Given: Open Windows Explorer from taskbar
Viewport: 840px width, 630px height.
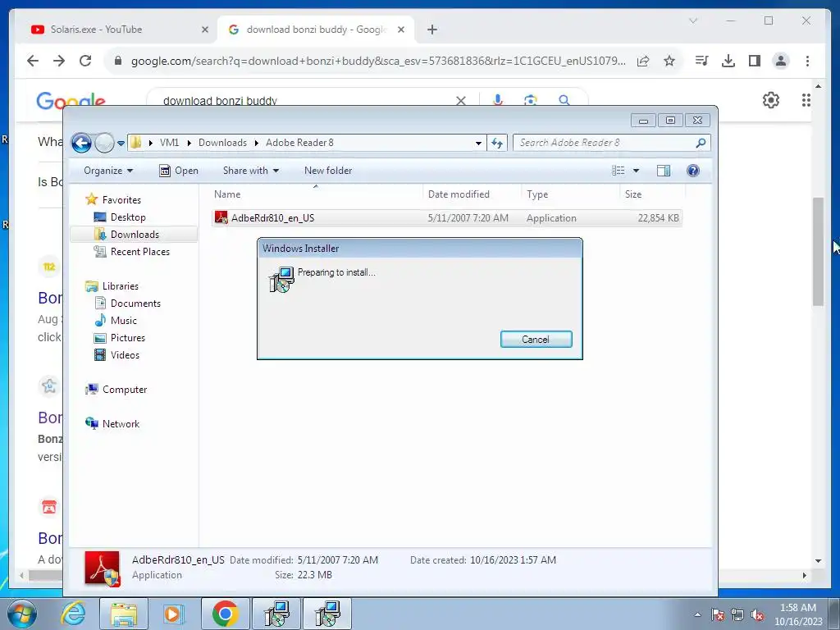Looking at the screenshot, I should 124,614.
